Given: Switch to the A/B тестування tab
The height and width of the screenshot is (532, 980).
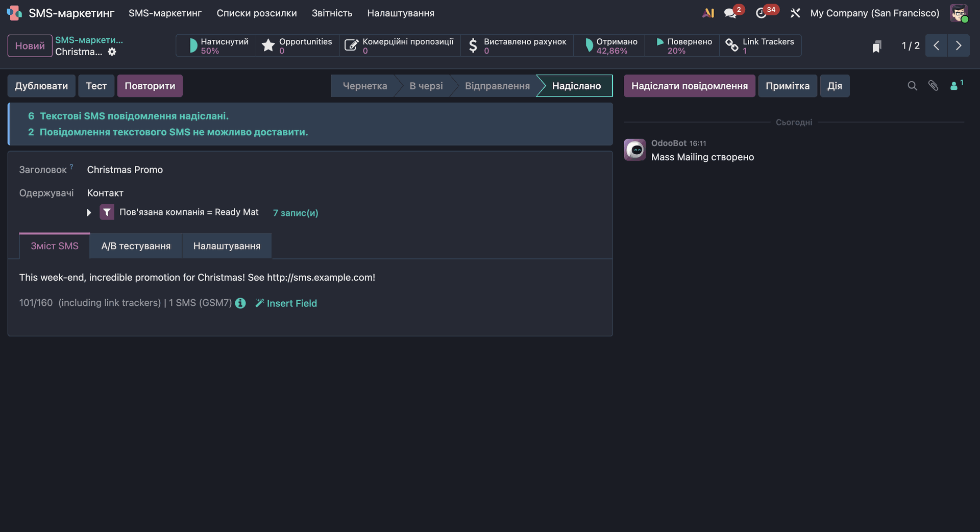Looking at the screenshot, I should click(136, 246).
